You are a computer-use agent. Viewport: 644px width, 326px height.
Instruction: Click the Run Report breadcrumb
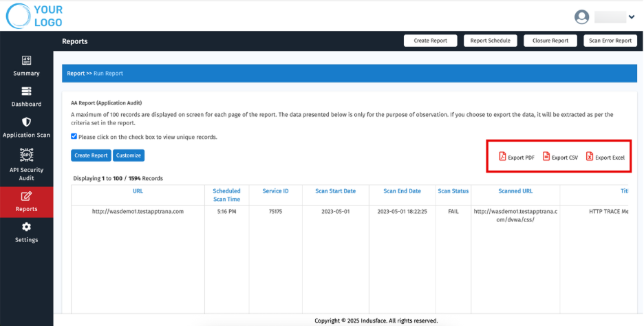(109, 74)
